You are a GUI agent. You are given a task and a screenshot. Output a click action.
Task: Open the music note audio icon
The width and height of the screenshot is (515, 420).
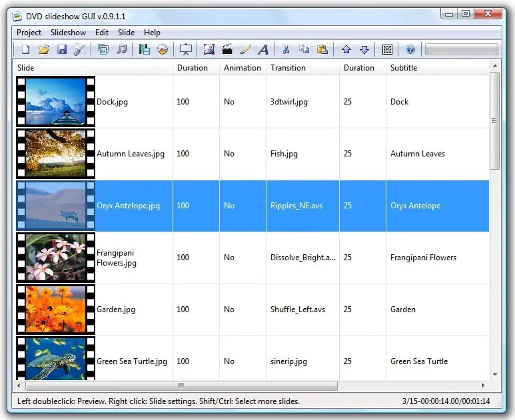click(121, 49)
